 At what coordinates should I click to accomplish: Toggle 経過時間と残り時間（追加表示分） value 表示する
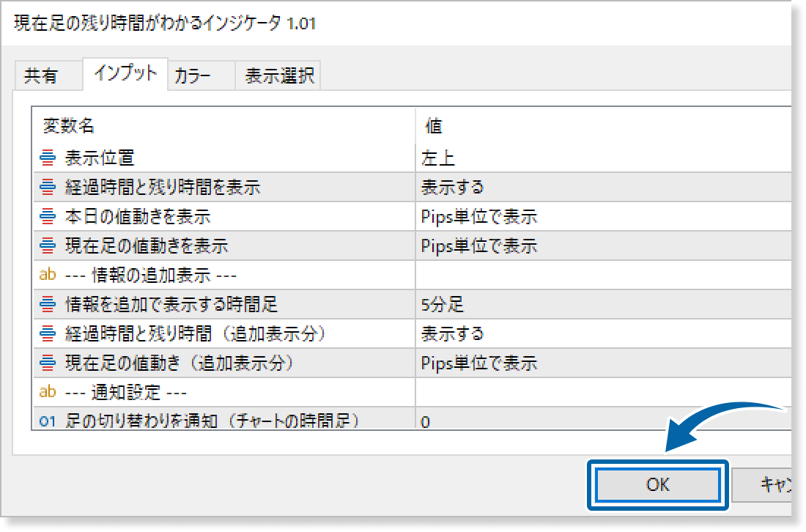tap(601, 333)
